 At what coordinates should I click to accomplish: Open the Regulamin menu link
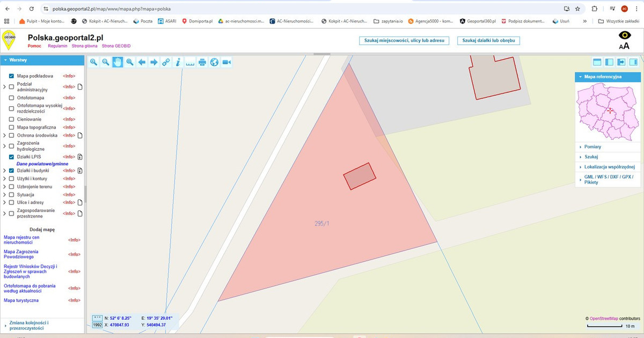pyautogui.click(x=57, y=46)
